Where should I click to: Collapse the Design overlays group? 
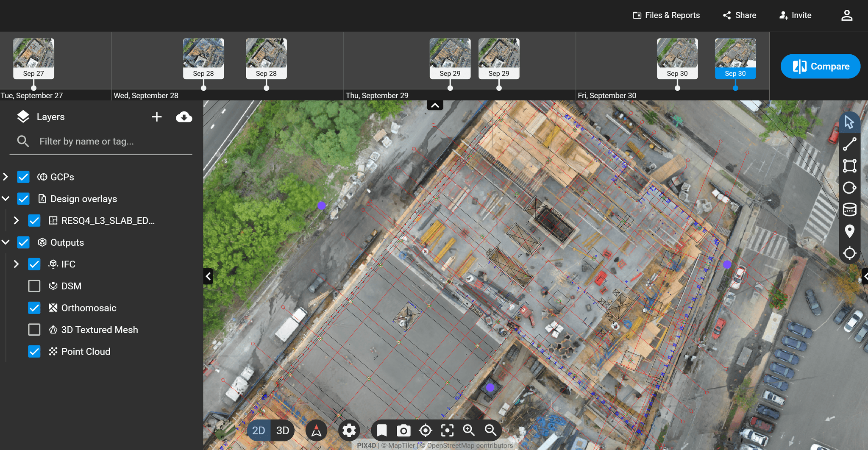6,199
